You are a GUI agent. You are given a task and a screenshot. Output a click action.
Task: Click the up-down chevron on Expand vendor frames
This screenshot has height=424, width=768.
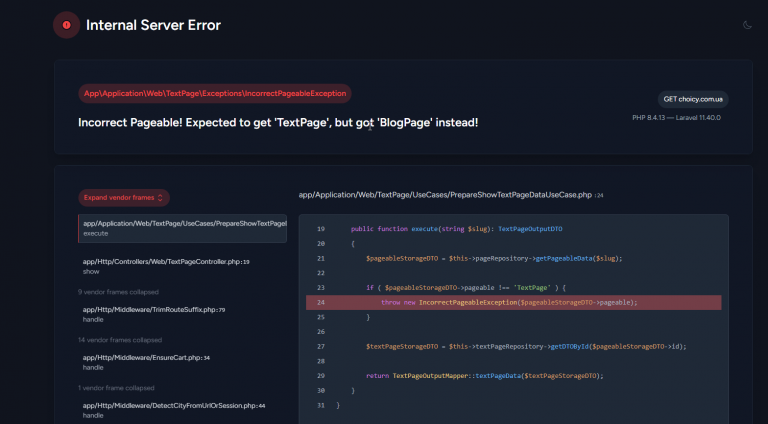pyautogui.click(x=160, y=198)
